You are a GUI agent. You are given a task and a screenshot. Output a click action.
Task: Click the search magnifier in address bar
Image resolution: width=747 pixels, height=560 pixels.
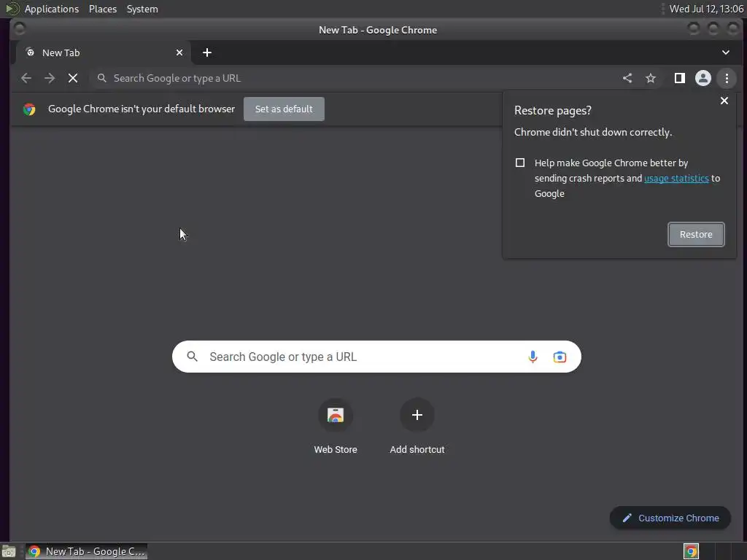(102, 78)
